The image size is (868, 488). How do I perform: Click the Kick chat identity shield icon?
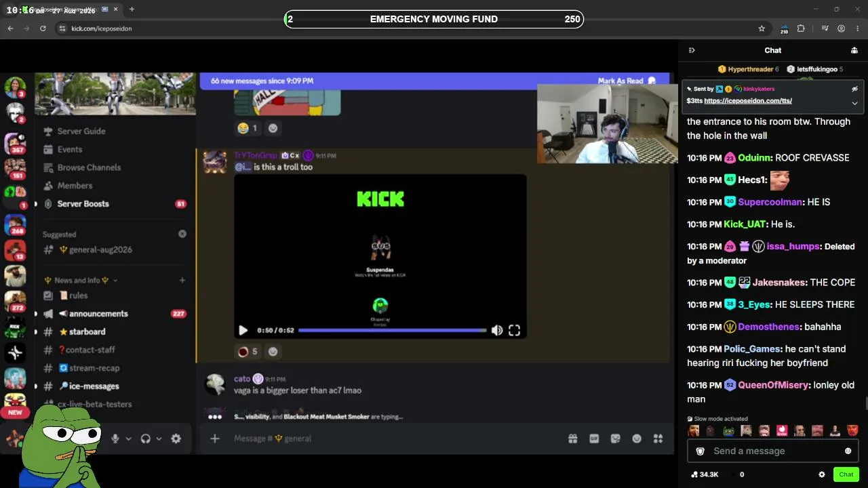pos(700,451)
